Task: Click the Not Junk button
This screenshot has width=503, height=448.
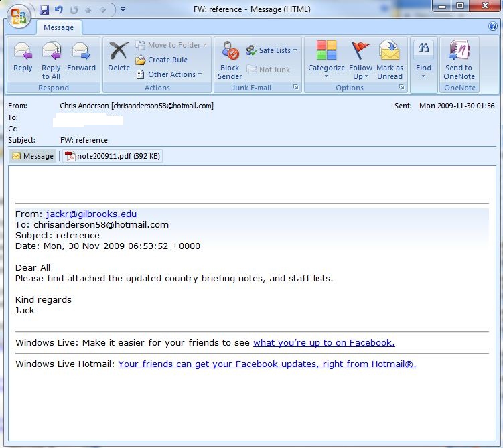Action: tap(269, 70)
